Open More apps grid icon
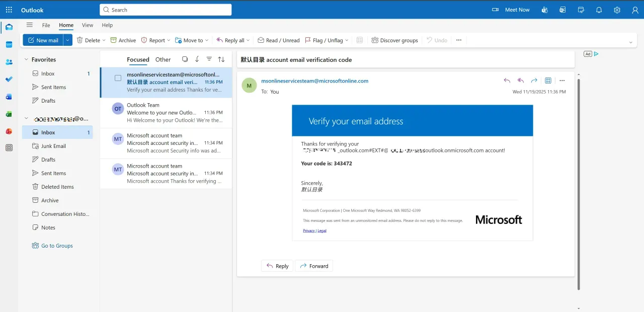 coord(9,148)
